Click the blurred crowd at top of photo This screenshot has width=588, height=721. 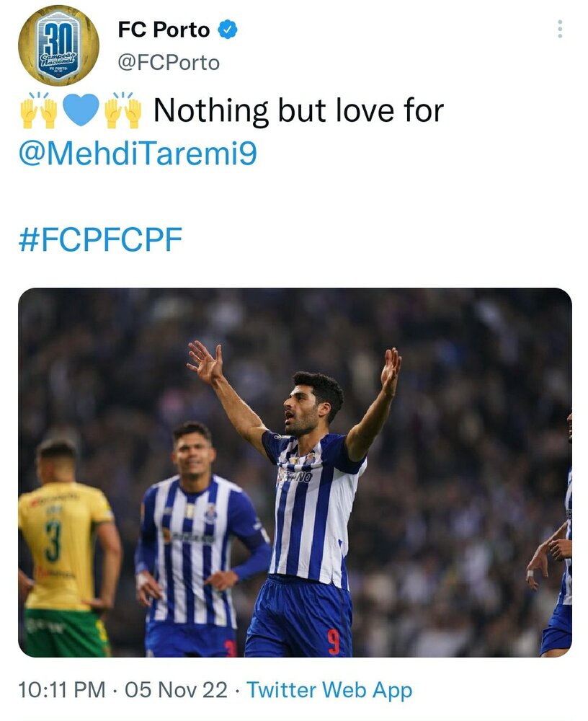[x=432, y=324]
